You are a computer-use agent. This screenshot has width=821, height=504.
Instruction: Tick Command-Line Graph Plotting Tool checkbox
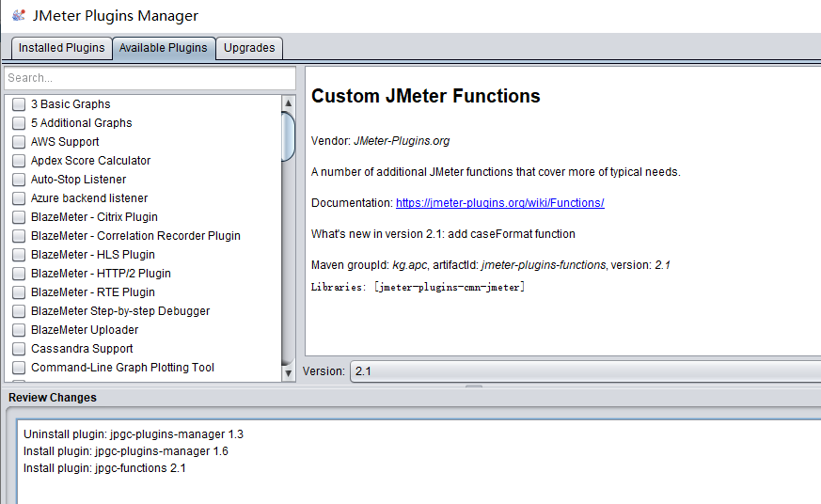(19, 368)
